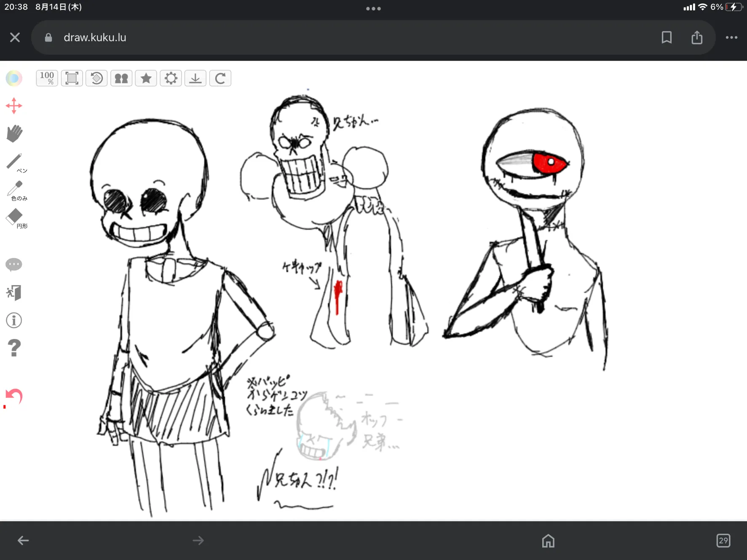
Task: Go back with the left arrow
Action: click(x=23, y=540)
